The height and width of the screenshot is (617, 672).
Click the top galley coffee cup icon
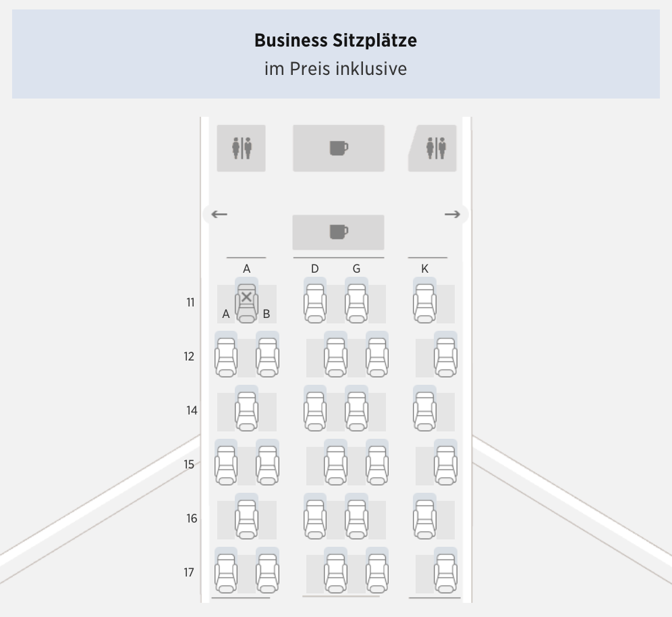(339, 148)
